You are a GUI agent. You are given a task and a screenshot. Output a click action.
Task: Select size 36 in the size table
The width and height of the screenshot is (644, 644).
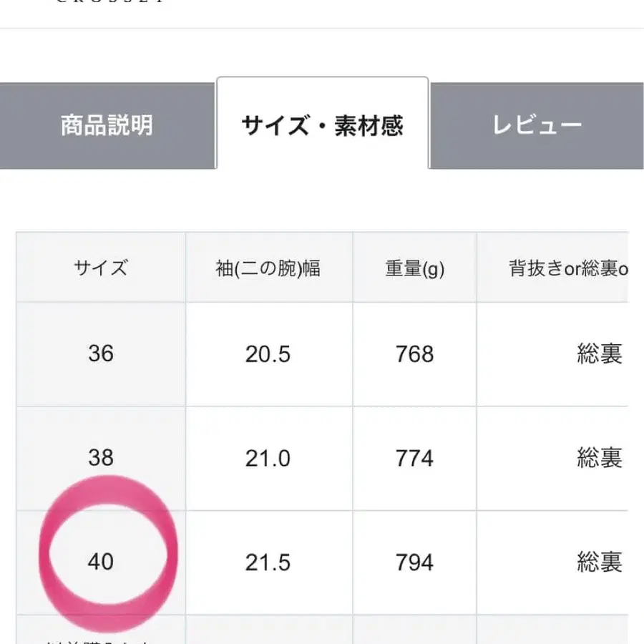(x=101, y=353)
